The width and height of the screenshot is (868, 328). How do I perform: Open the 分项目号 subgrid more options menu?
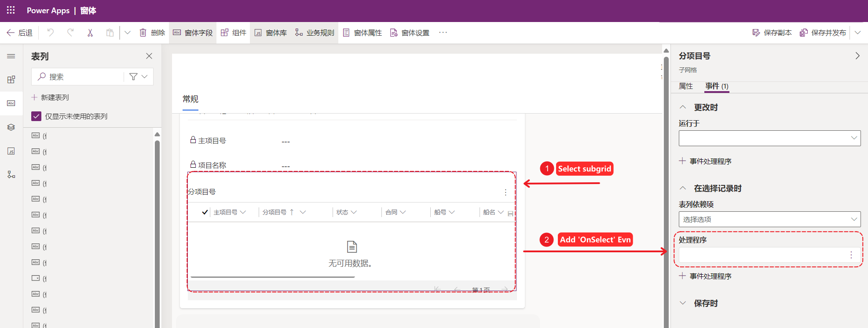tap(505, 192)
